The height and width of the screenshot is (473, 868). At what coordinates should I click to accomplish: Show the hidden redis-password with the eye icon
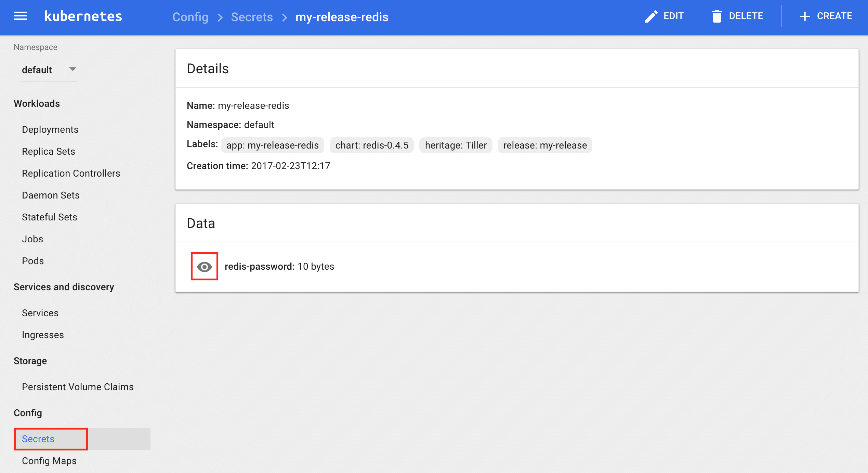coord(205,266)
